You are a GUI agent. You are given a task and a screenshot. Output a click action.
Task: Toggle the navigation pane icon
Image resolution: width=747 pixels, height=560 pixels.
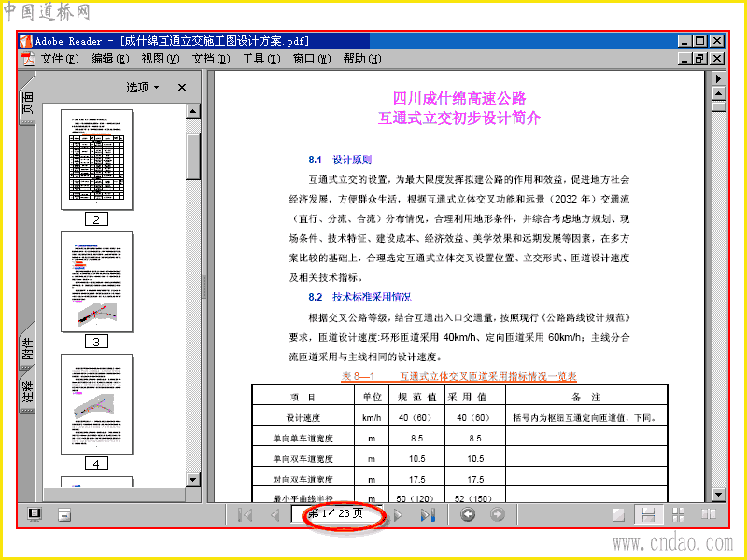pyautogui.click(x=35, y=514)
